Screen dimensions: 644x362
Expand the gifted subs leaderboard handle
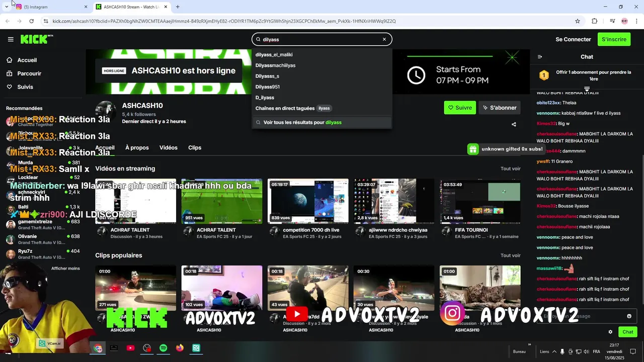(x=587, y=89)
